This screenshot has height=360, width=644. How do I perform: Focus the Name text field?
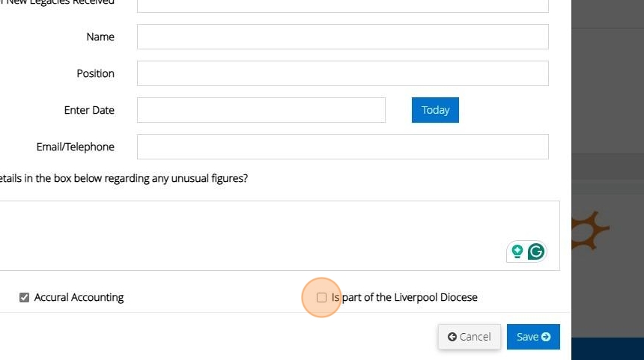coord(342,37)
